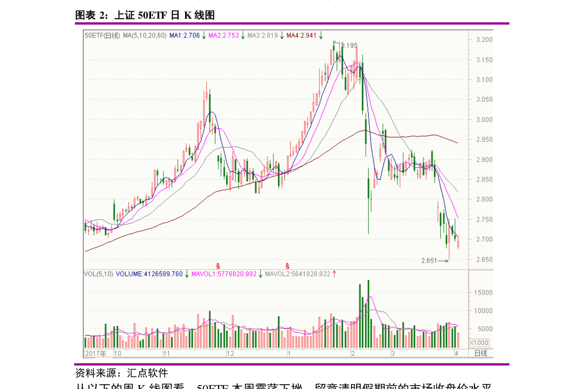Click the green down arrow after MA4:2.941
The height and width of the screenshot is (389, 588).
click(x=320, y=35)
